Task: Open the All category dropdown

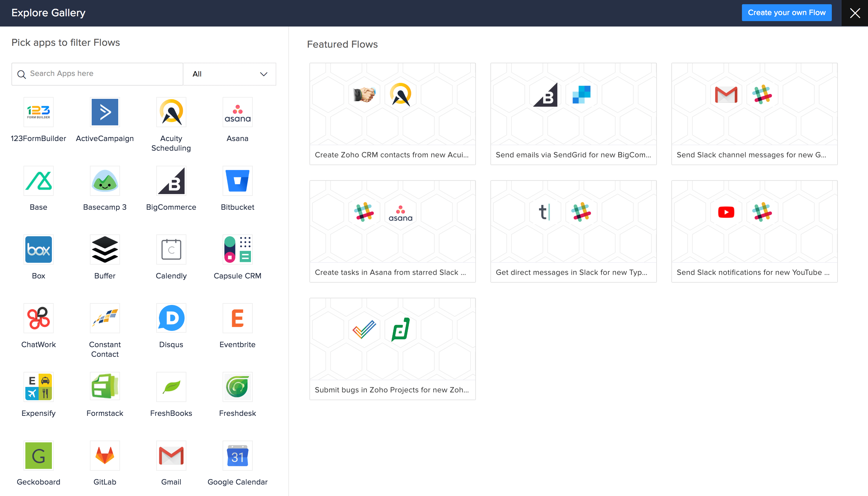Action: point(230,74)
